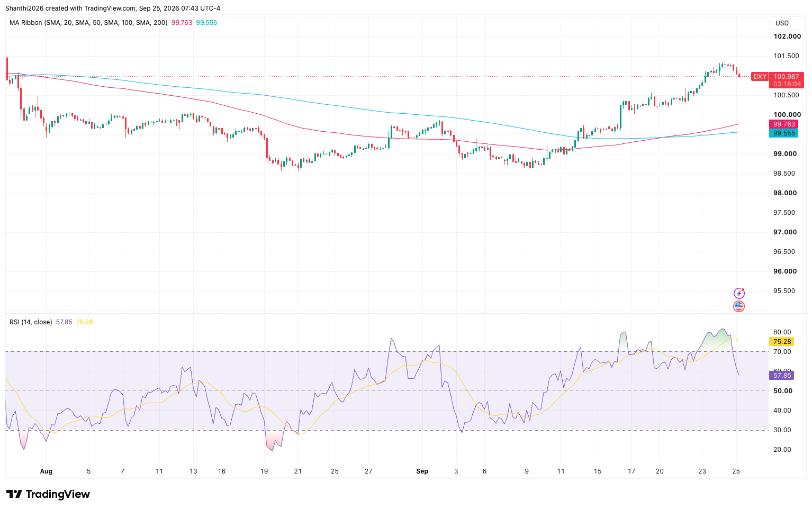Click the 03:16:04 countdown timer label
Viewport: 812px width, 510px height.
(x=786, y=84)
